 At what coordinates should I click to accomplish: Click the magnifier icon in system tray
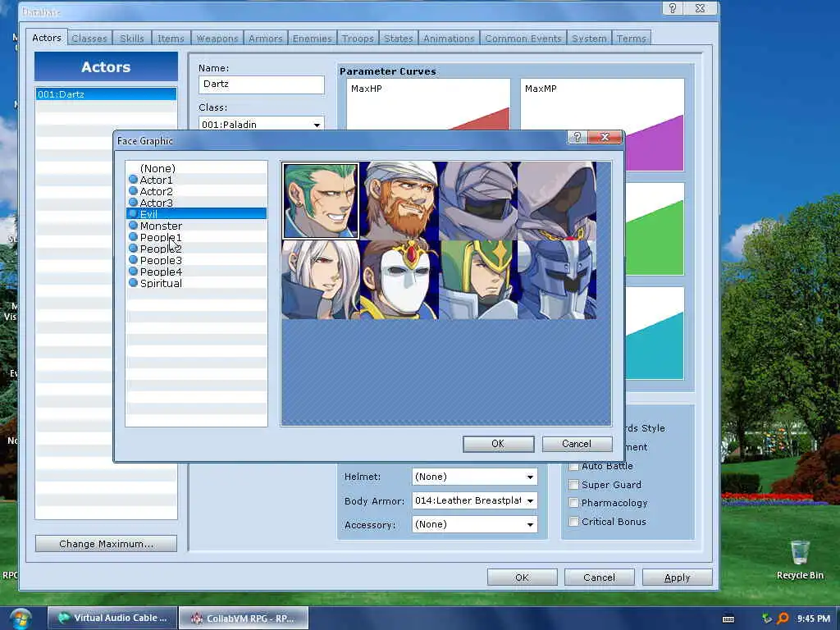(783, 619)
